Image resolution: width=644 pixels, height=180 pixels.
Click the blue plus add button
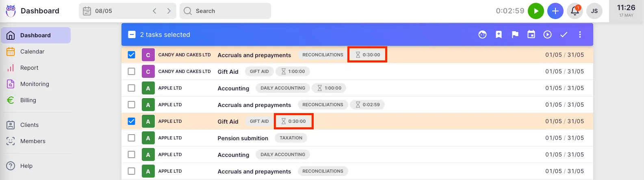point(555,11)
